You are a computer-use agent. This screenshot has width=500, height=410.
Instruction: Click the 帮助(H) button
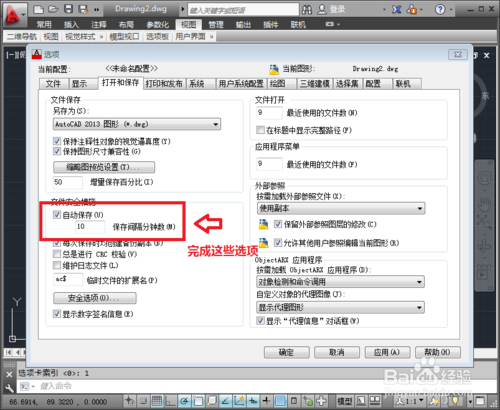[x=438, y=352]
